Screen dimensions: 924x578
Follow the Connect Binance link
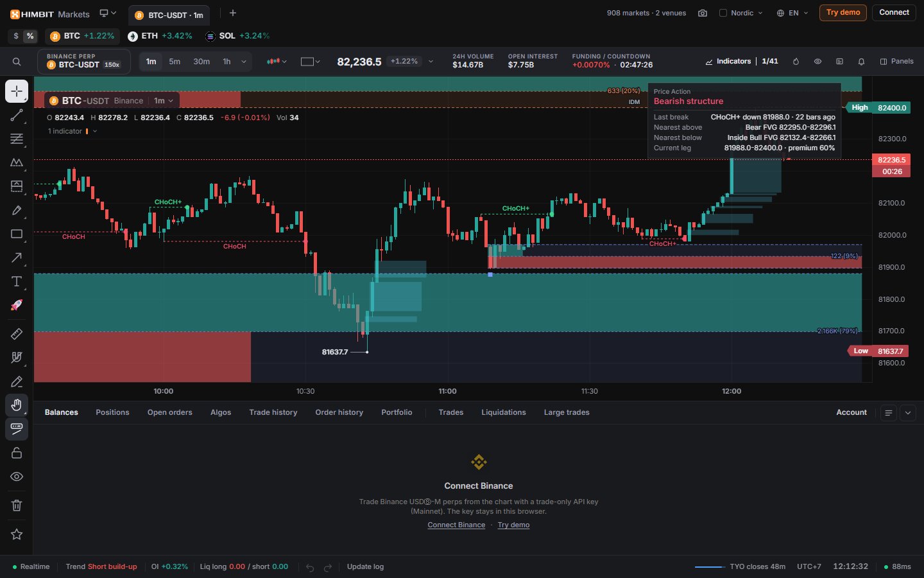[456, 525]
